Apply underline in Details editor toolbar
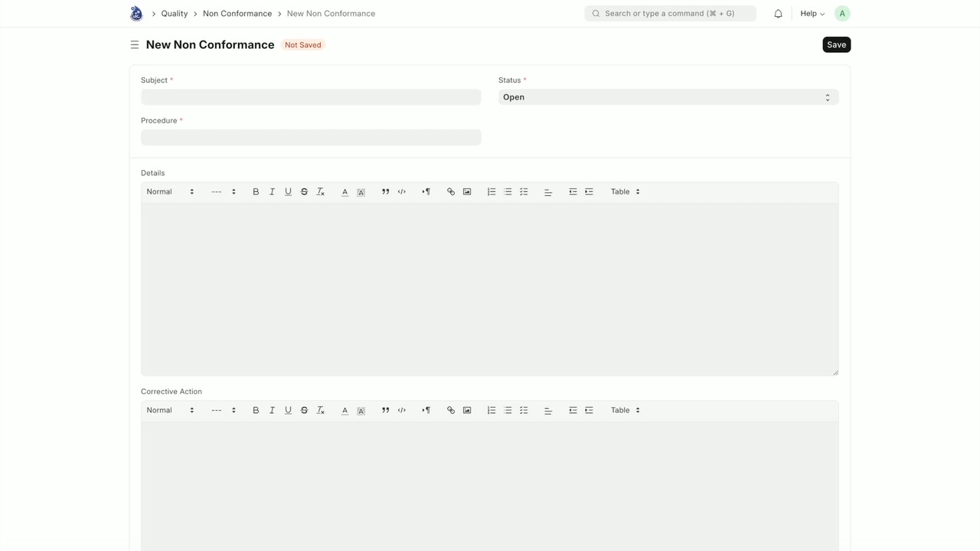980x551 pixels. click(x=288, y=192)
